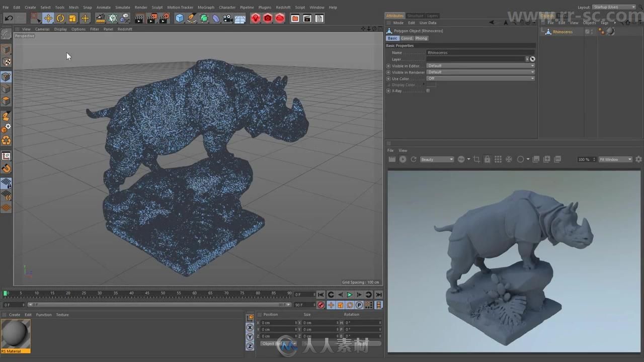Open the Visible in Renderer dropdown
This screenshot has height=362, width=644.
[x=480, y=72]
